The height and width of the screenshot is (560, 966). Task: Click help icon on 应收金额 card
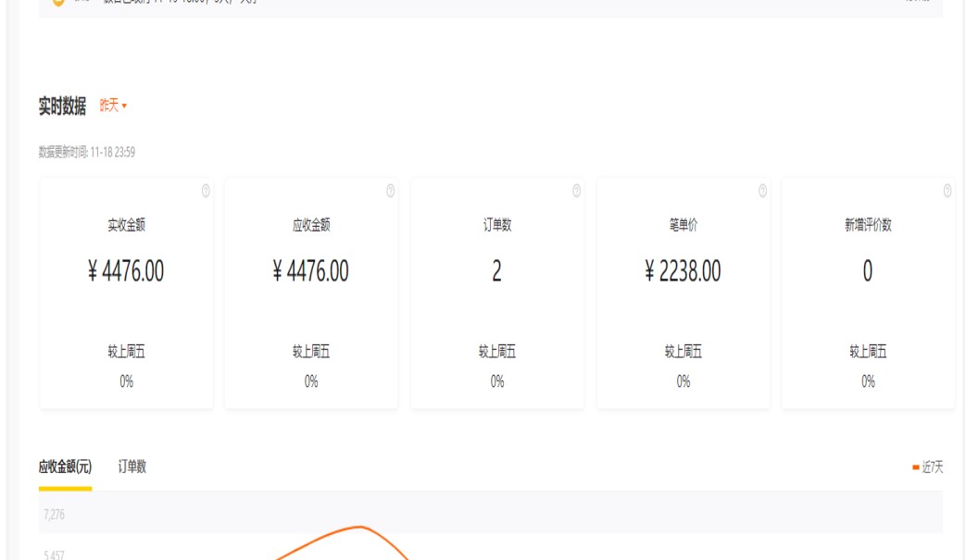[391, 191]
